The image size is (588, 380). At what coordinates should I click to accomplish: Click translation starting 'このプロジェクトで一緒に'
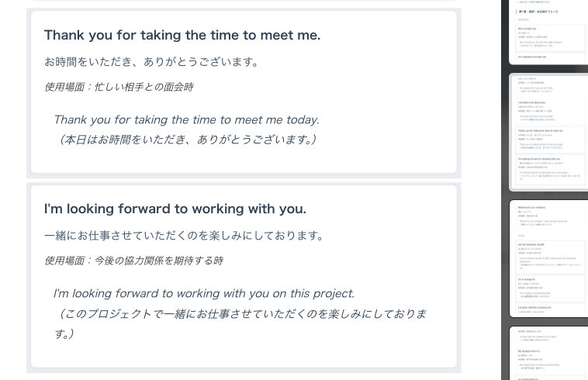click(x=240, y=313)
